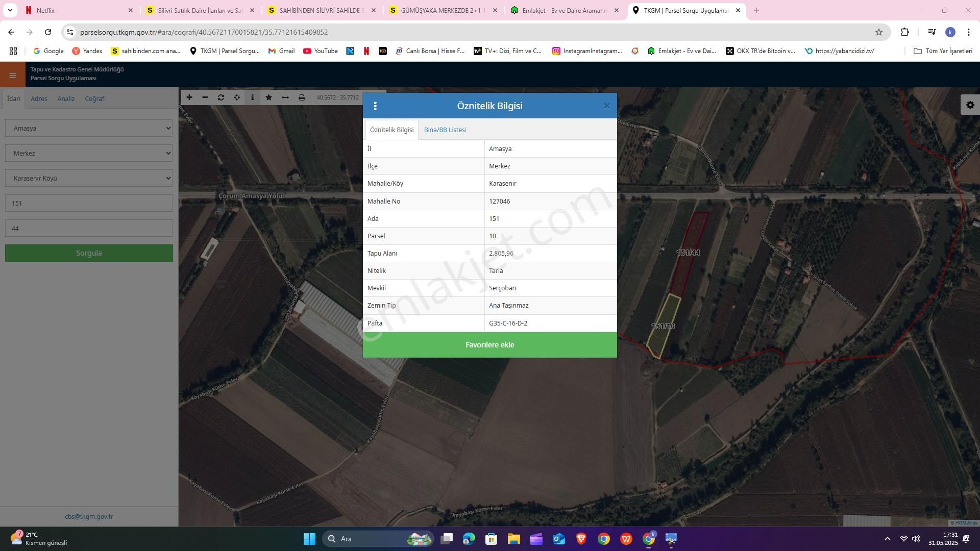Close the Öznitelik Bilgisi dialog
The width and height of the screenshot is (980, 551).
tap(606, 106)
